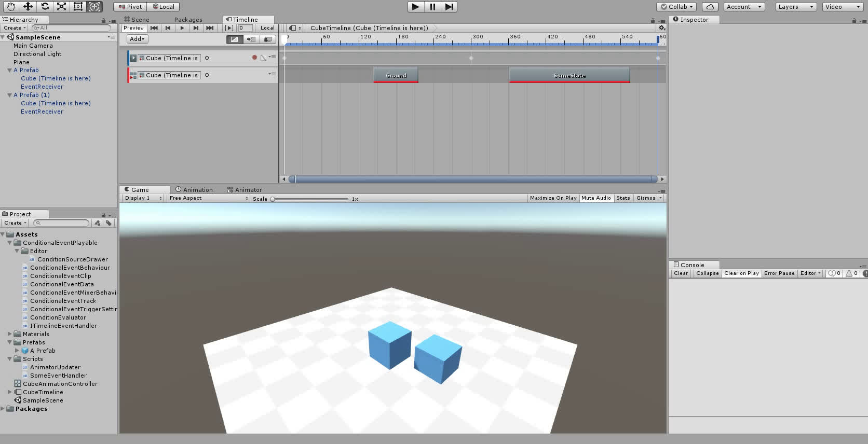Open the Add track dropdown
Screen dimensions: 868x444
click(x=138, y=39)
